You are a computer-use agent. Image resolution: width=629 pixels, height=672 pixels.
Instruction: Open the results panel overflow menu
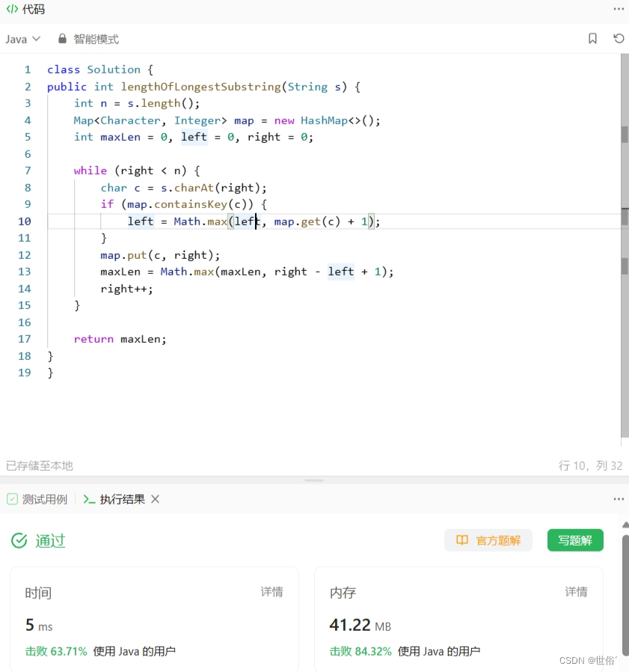619,498
